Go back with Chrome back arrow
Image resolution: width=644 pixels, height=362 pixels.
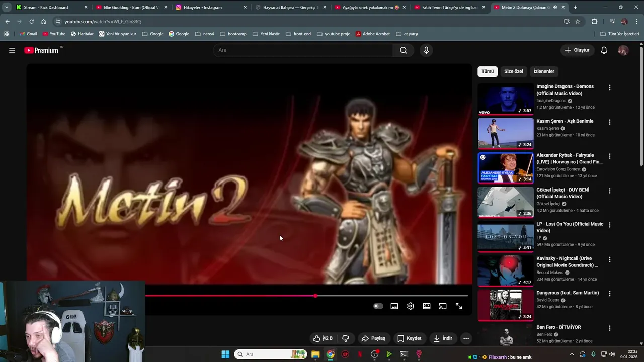[7, 22]
